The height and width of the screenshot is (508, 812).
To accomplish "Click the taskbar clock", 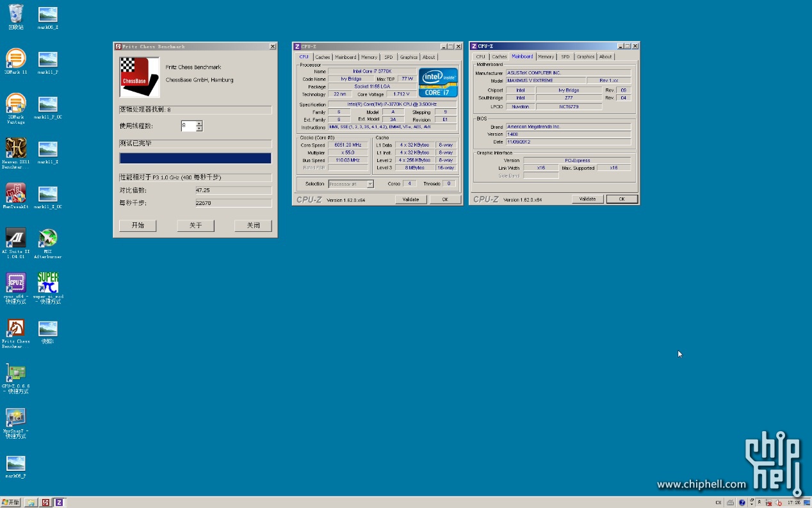I will click(x=794, y=503).
